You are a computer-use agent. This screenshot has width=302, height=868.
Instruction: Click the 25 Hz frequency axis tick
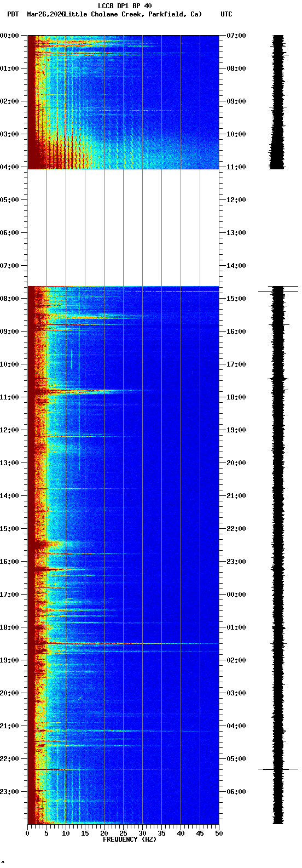click(x=123, y=833)
